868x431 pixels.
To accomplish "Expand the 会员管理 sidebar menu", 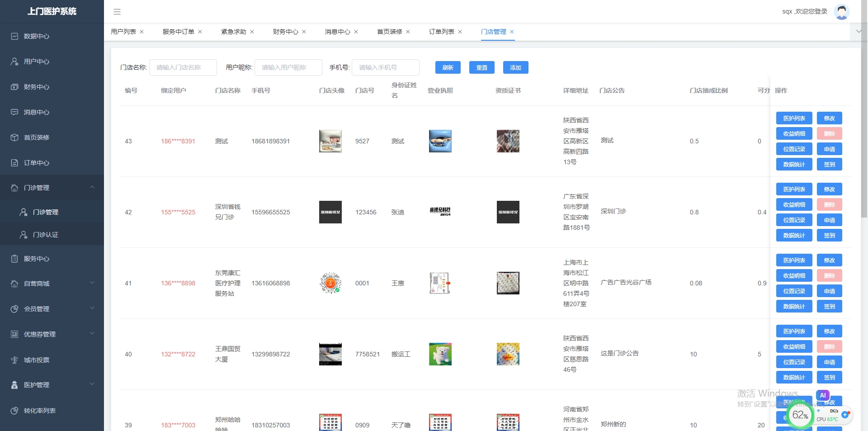I will 92,308.
